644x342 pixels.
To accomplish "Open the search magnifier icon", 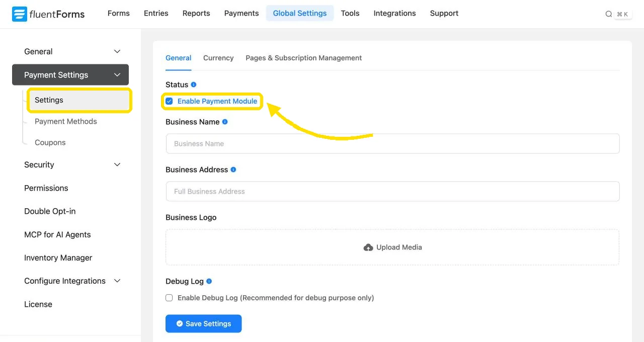I will point(609,14).
